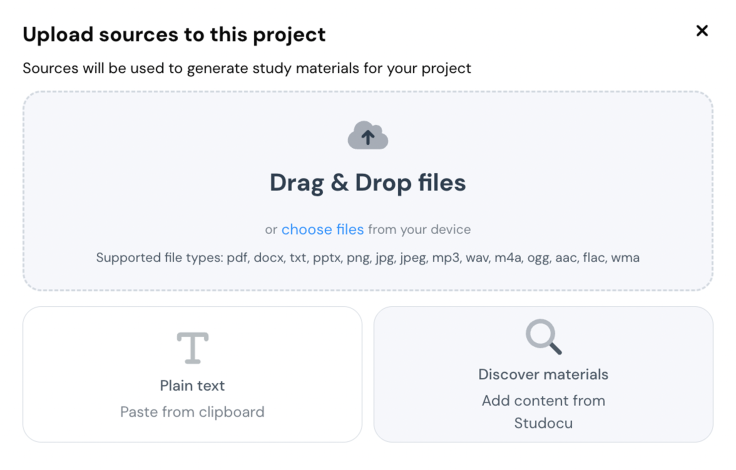The image size is (736, 470).
Task: Click the "or" text before choose files
Action: (271, 230)
